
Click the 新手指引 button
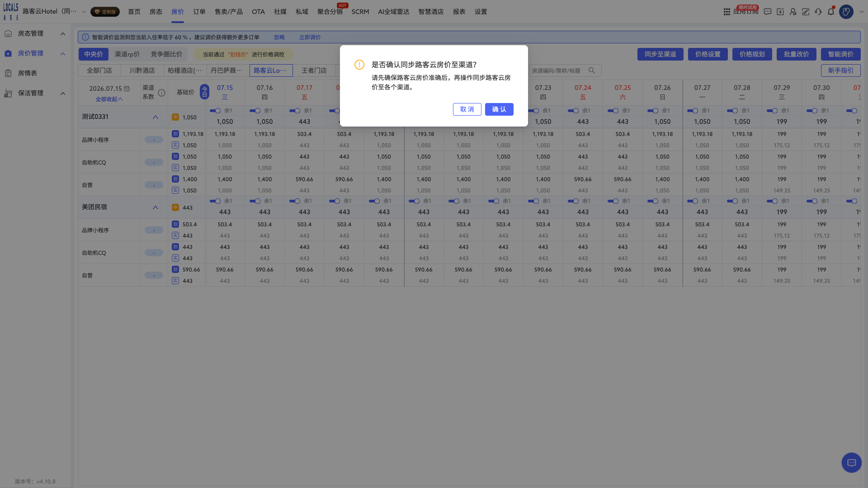(840, 70)
